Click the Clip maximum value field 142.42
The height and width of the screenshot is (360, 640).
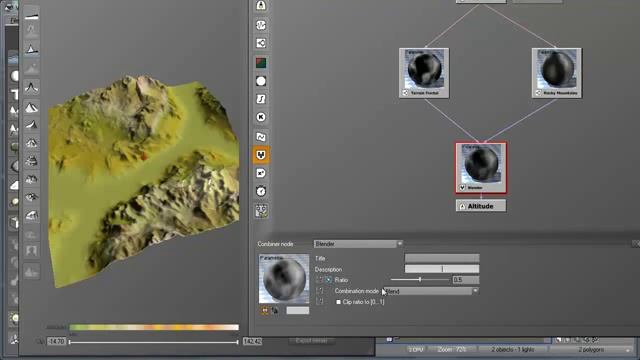pos(253,341)
